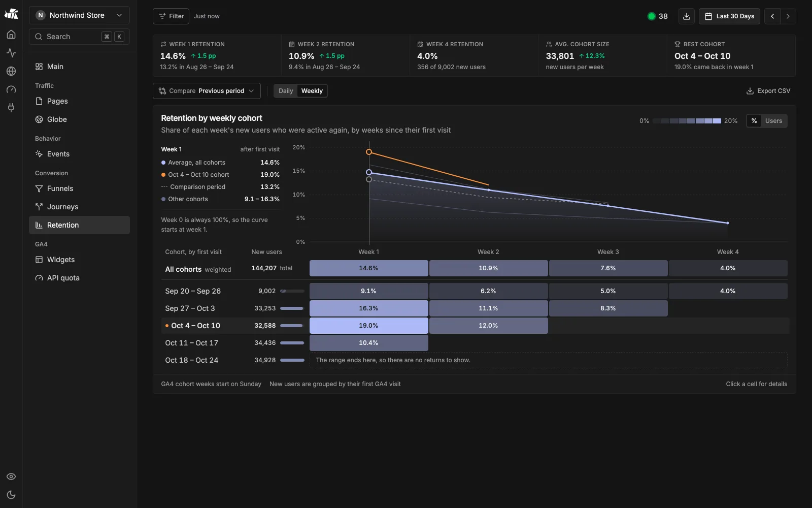
Task: Go to next date range arrow
Action: coord(788,16)
